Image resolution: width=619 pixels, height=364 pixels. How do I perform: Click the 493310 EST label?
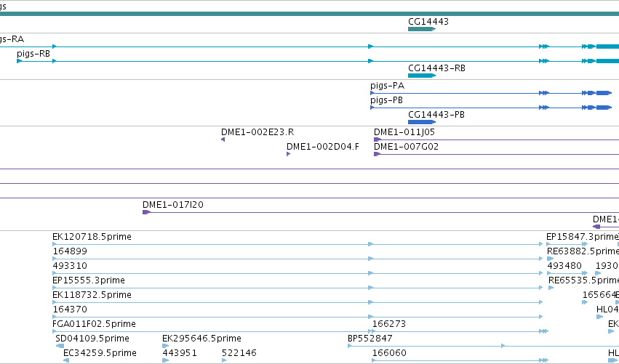[x=70, y=266]
